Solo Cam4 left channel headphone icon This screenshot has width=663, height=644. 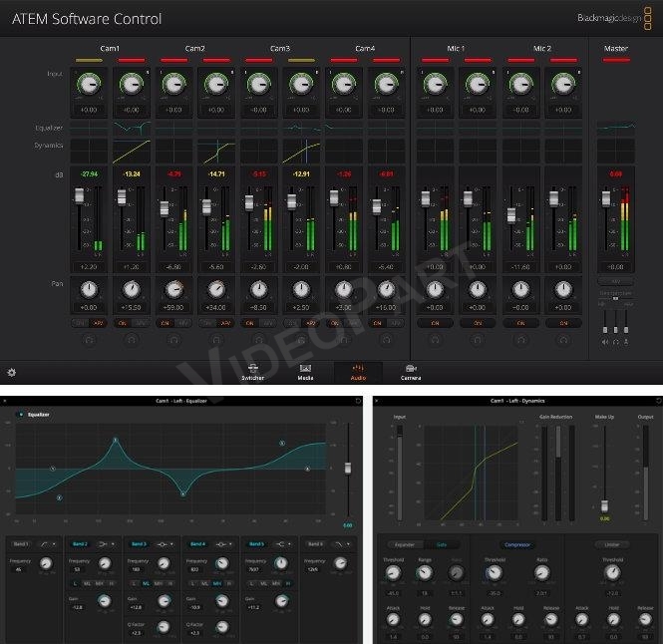344,340
